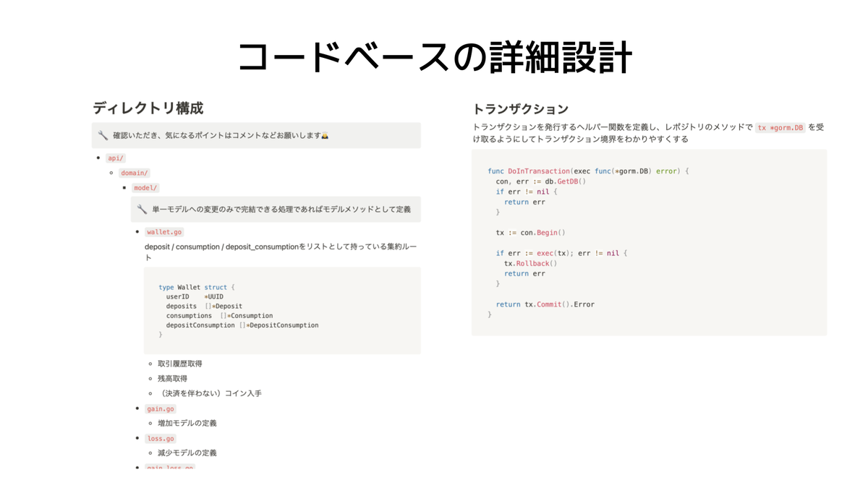The width and height of the screenshot is (868, 488).
Task: Click the 'func DoInTransaction' code line
Action: [x=589, y=171]
